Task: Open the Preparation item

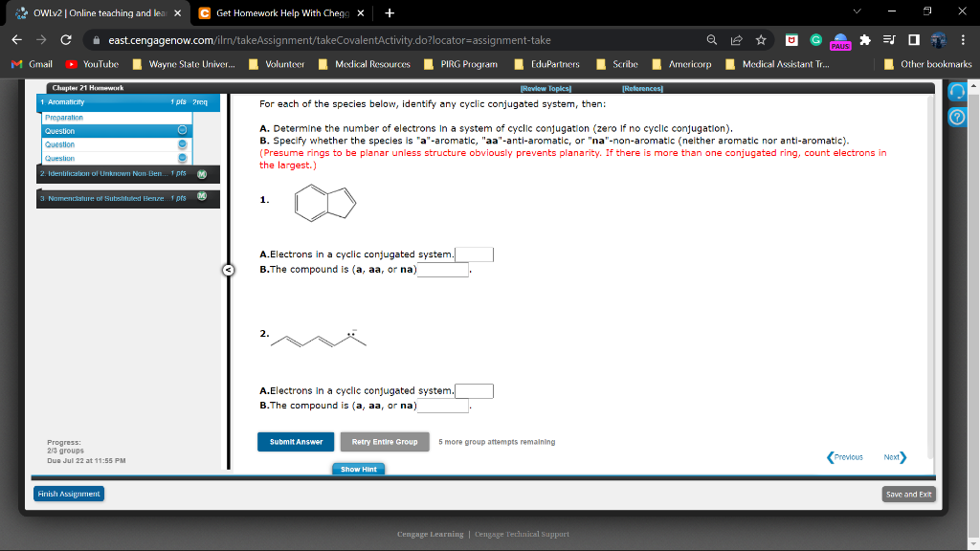Action: tap(117, 118)
